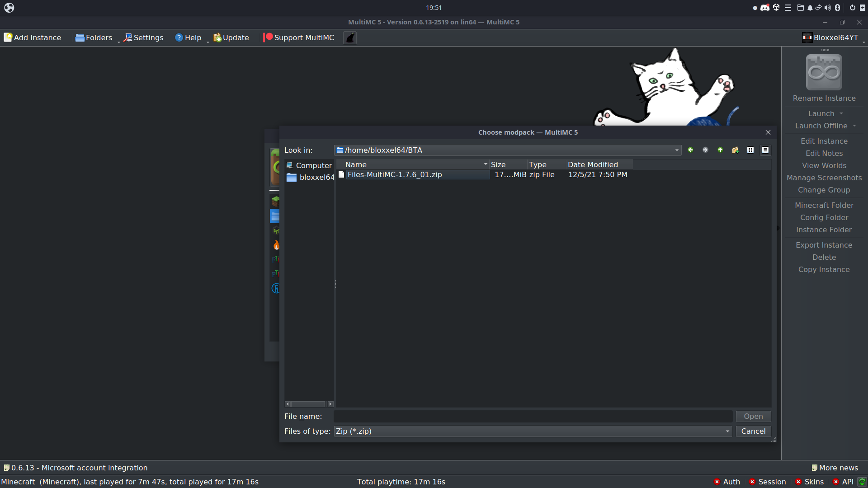Click the Cancel button
868x488 pixels.
753,432
